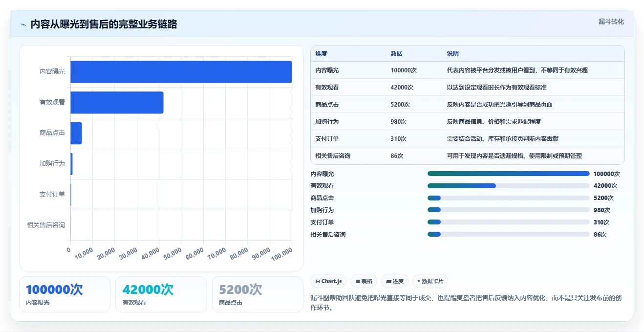Image resolution: width=644 pixels, height=332 pixels.
Task: Click the 有效观看 cell in the table
Action: pos(327,88)
